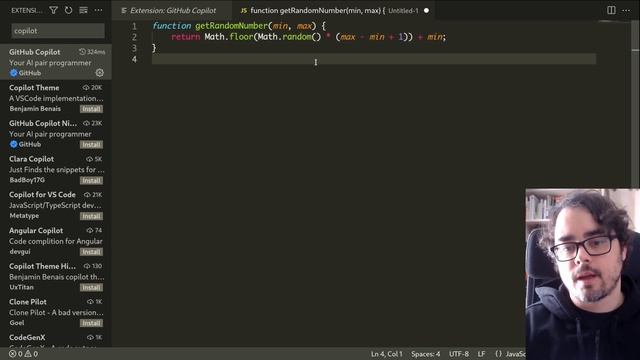Image resolution: width=640 pixels, height=360 pixels.
Task: Click line number 4 in gutter
Action: coord(134,59)
